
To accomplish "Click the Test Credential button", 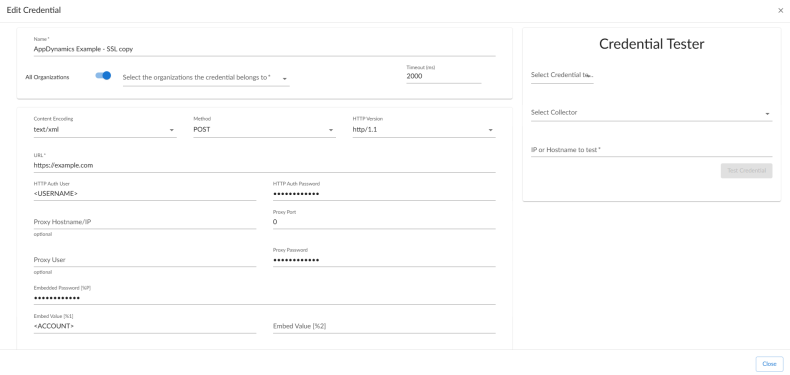I will pyautogui.click(x=746, y=170).
